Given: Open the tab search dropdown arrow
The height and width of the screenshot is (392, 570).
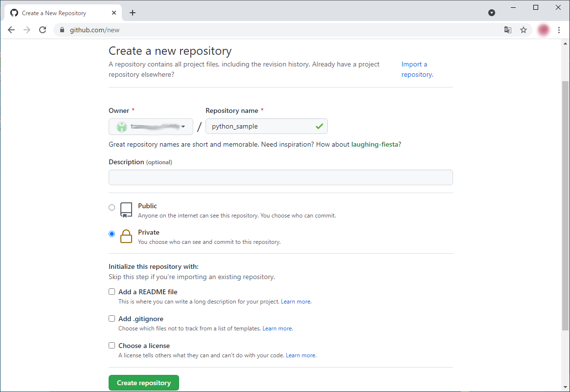Looking at the screenshot, I should (492, 13).
